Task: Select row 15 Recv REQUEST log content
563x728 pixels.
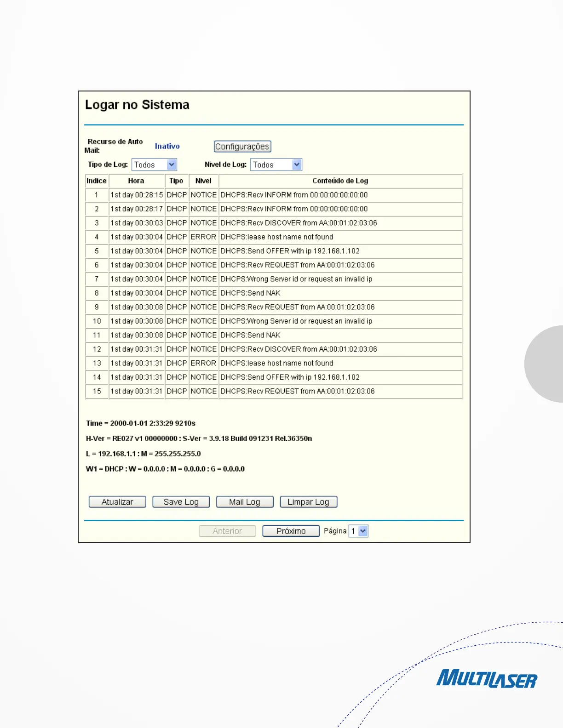Action: coord(298,391)
